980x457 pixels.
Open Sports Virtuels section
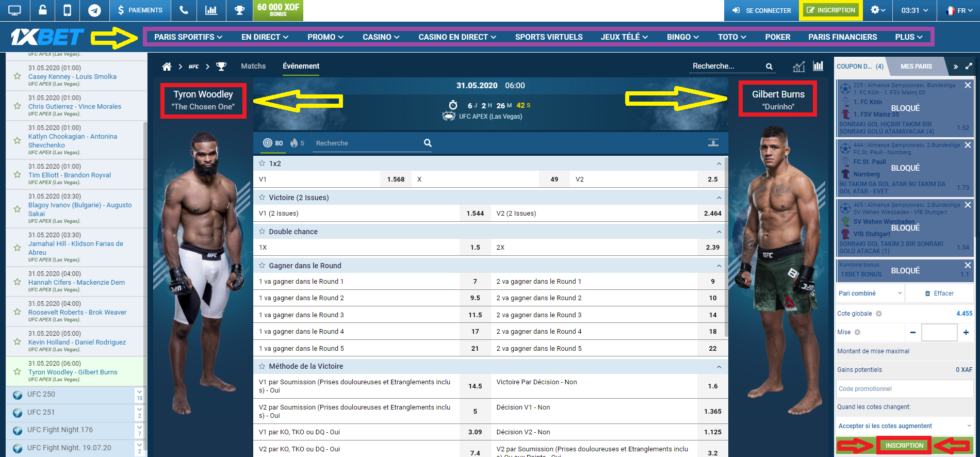[x=549, y=37]
